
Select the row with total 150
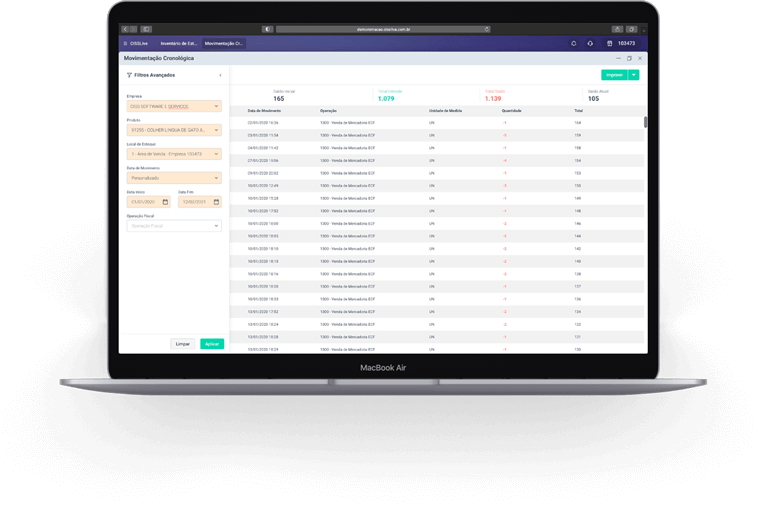[437, 186]
